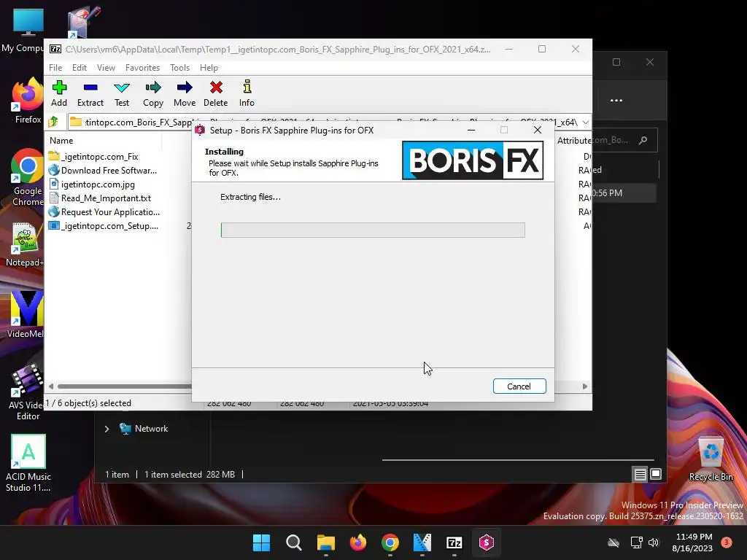Sort by the Attributes column header

pyautogui.click(x=573, y=141)
